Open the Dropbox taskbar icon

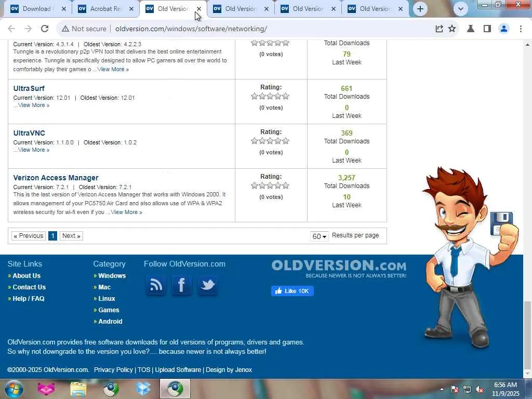click(143, 389)
